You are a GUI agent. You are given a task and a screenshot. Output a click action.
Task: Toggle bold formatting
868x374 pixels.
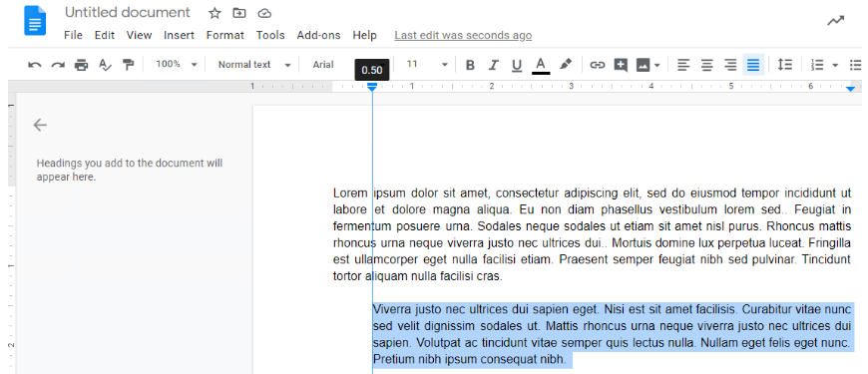click(x=470, y=65)
